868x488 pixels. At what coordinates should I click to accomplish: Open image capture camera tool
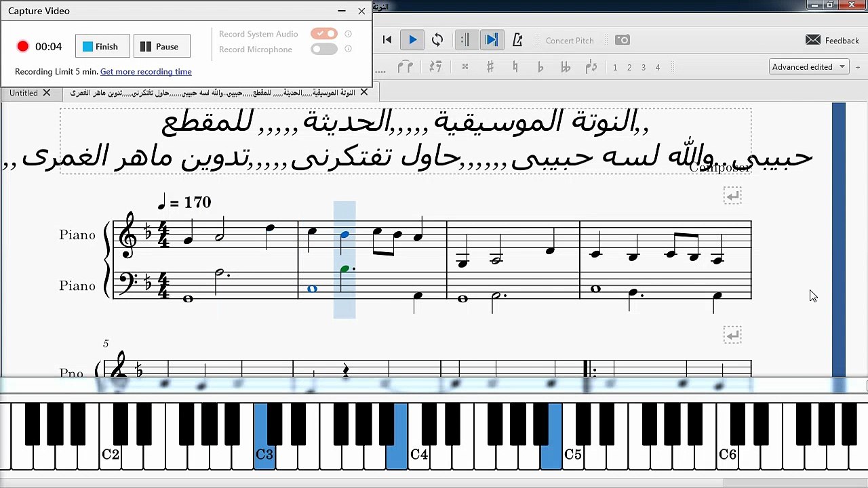pos(623,40)
